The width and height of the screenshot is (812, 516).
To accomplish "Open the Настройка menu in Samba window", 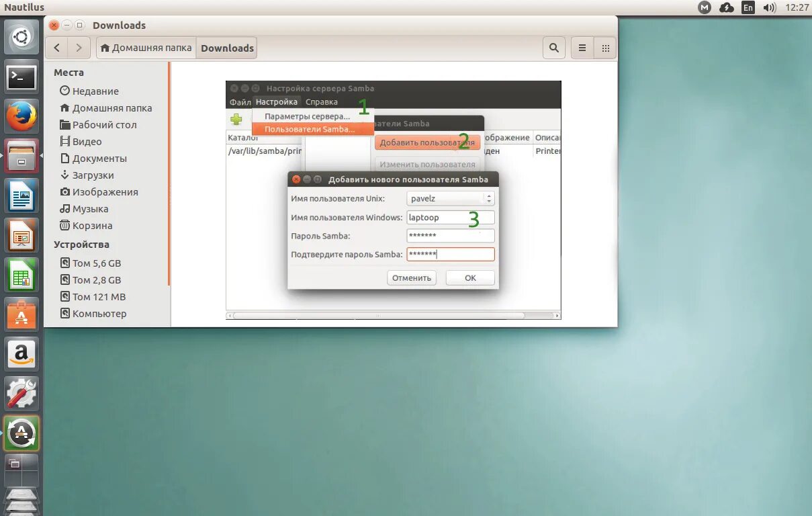I will click(x=276, y=102).
